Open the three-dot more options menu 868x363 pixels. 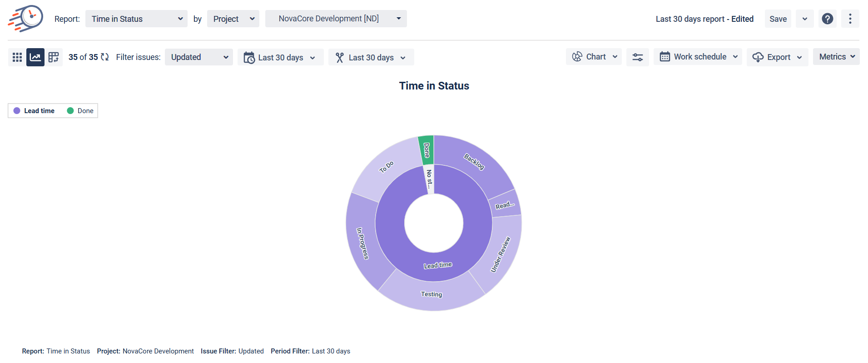(850, 19)
